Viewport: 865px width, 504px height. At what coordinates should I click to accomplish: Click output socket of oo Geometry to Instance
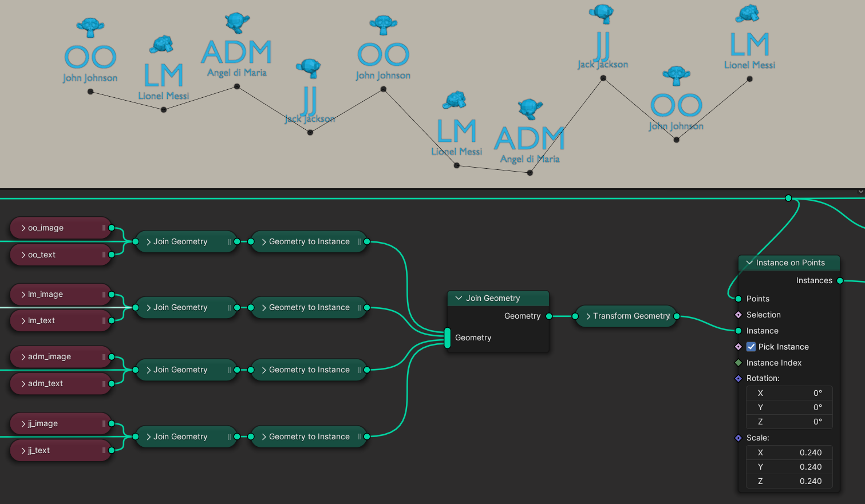367,241
